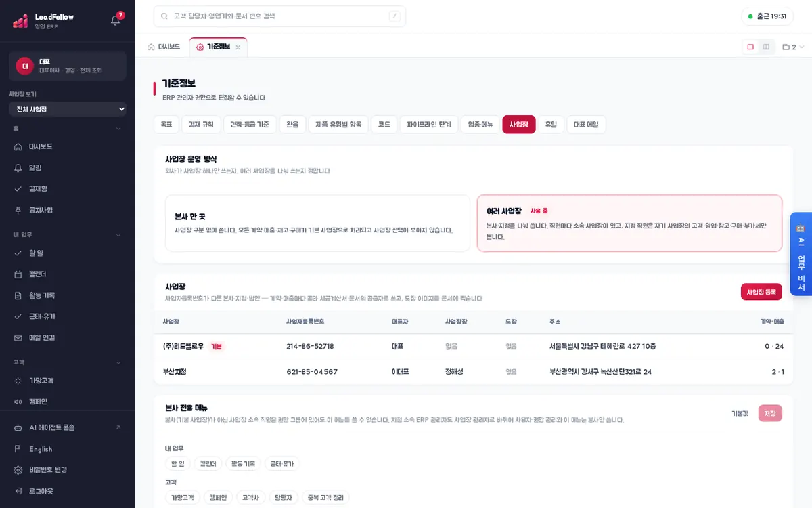The height and width of the screenshot is (508, 812).
Task: Open 메일 연결 in the sidebar
Action: (x=68, y=337)
